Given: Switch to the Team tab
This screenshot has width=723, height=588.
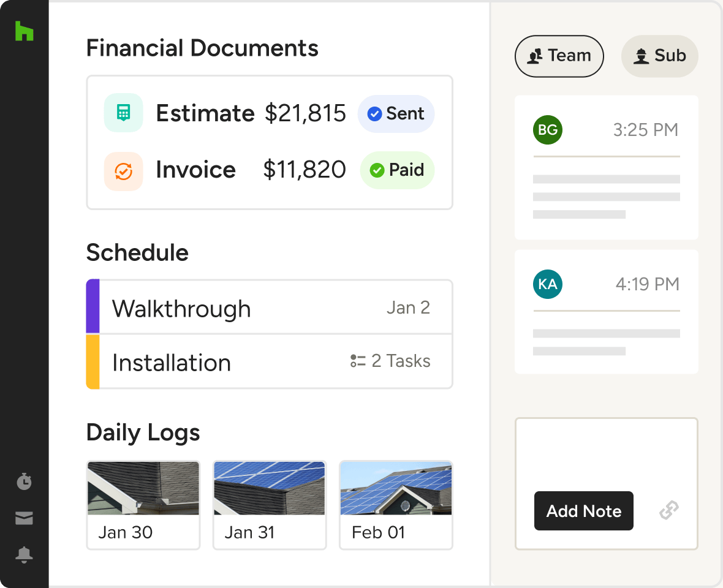Looking at the screenshot, I should point(559,56).
